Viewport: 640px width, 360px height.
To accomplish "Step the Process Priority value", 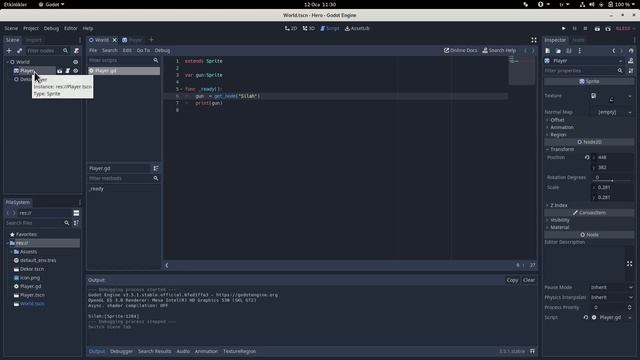I will point(629,307).
